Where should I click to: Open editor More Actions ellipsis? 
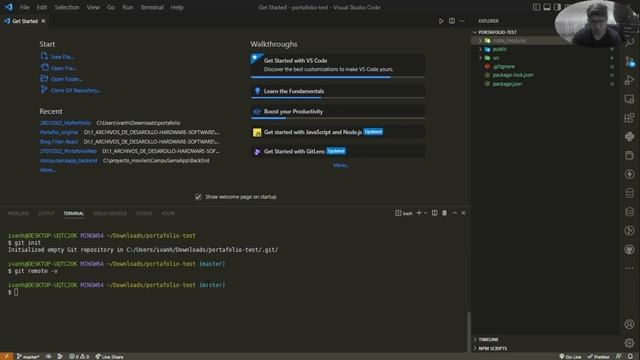pyautogui.click(x=462, y=21)
